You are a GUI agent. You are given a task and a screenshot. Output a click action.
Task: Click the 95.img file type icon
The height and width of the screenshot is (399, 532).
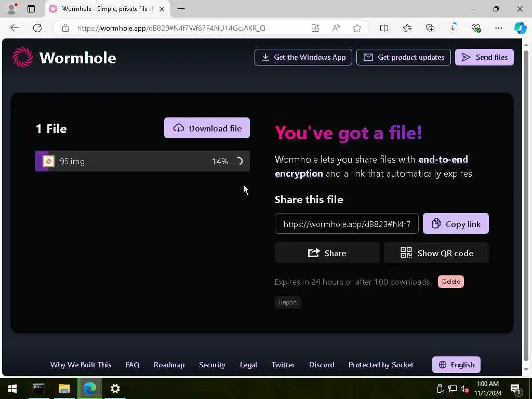[x=48, y=161]
